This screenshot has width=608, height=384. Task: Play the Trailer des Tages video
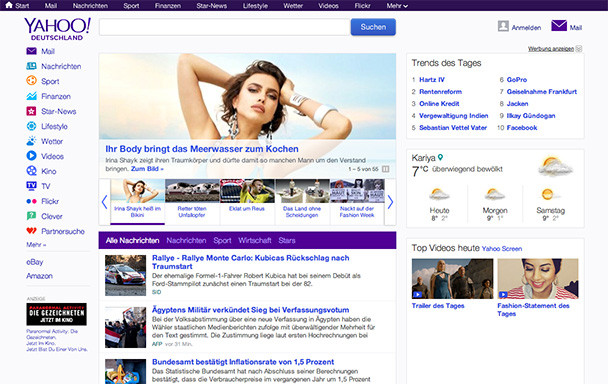(452, 278)
